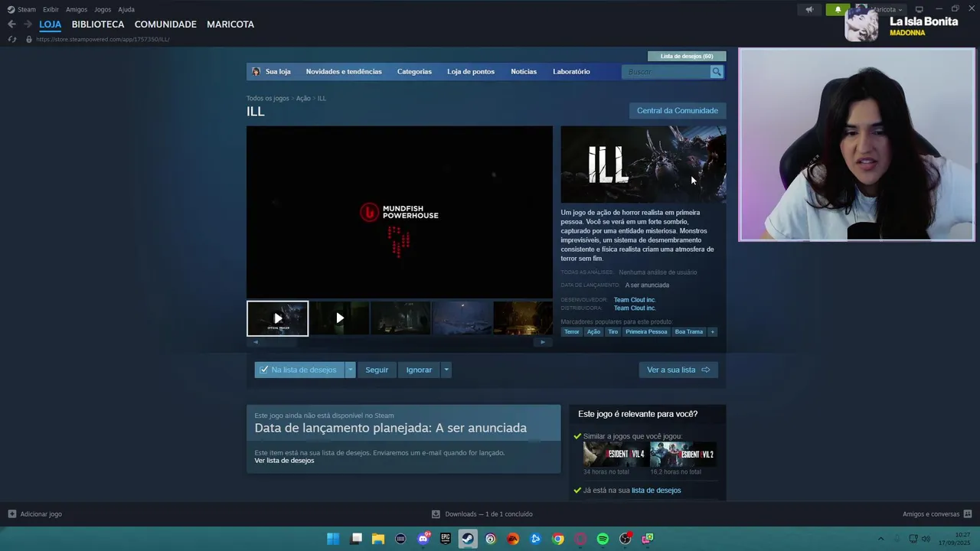The height and width of the screenshot is (551, 980).
Task: Open Steam announcements megaphone icon
Action: [809, 10]
